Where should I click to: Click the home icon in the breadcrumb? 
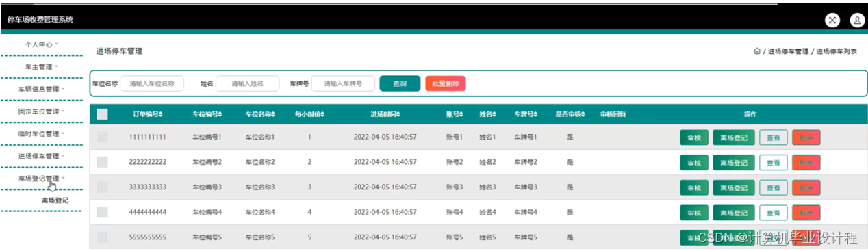pyautogui.click(x=756, y=51)
